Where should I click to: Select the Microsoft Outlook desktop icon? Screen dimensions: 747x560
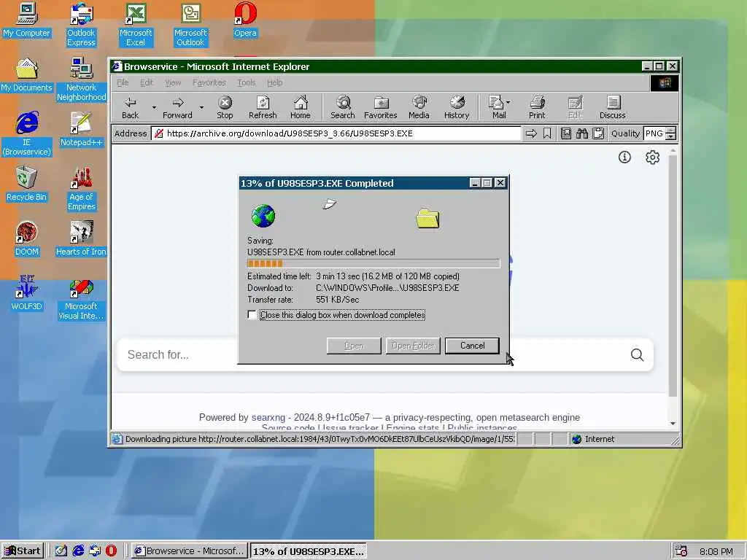coord(190,24)
